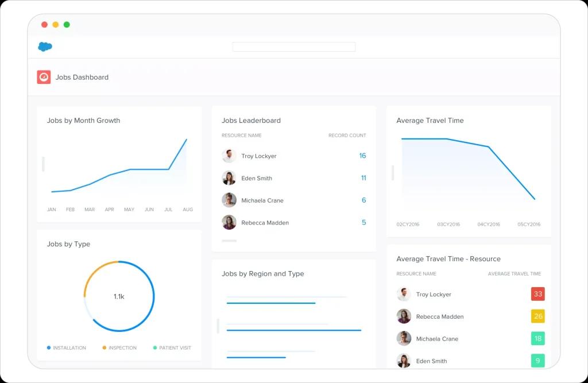The image size is (588, 383).
Task: Sort leaderboard by Record Count column header
Action: [x=347, y=136]
